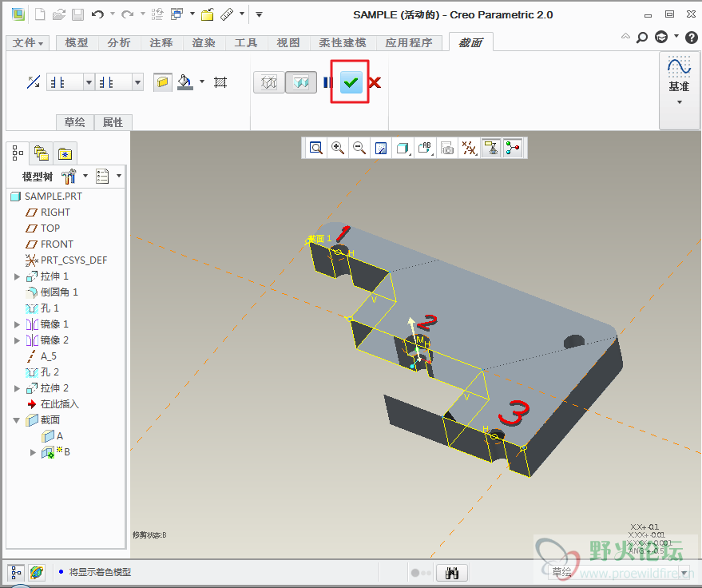Click the hatching pattern display icon

click(x=220, y=82)
